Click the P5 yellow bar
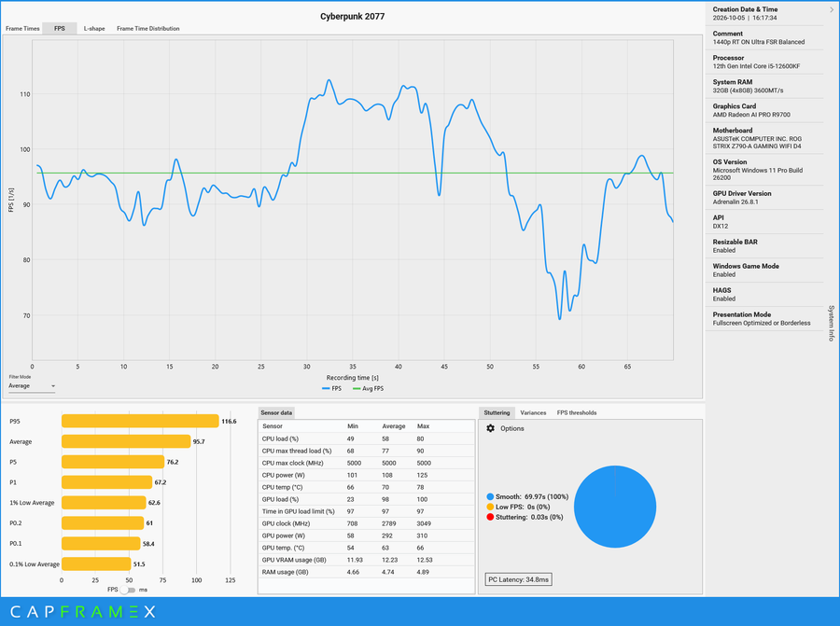This screenshot has width=840, height=626. pyautogui.click(x=113, y=462)
